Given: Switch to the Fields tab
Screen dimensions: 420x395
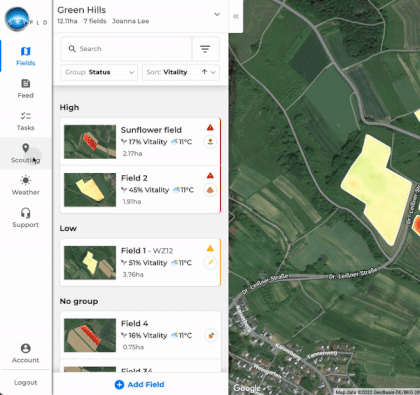Looking at the screenshot, I should click(x=26, y=56).
